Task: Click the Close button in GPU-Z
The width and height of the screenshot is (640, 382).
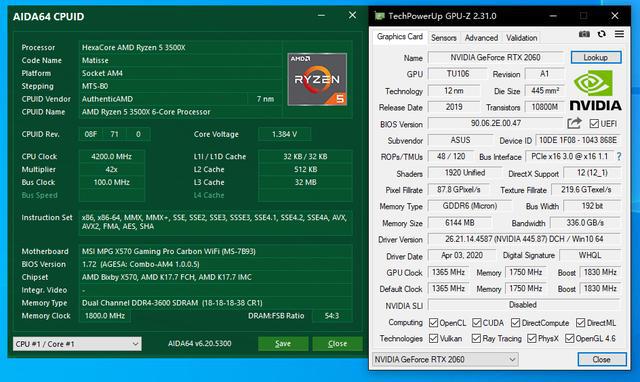Action: coord(602,360)
